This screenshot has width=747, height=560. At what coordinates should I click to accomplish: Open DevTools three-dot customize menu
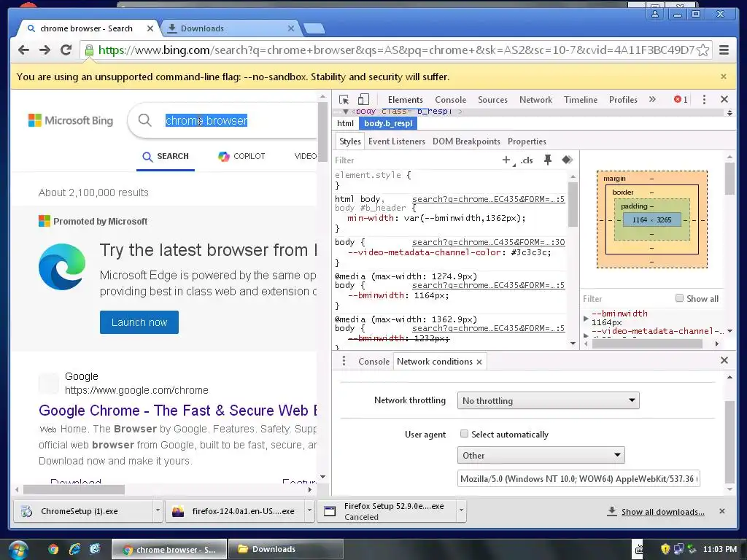[704, 99]
